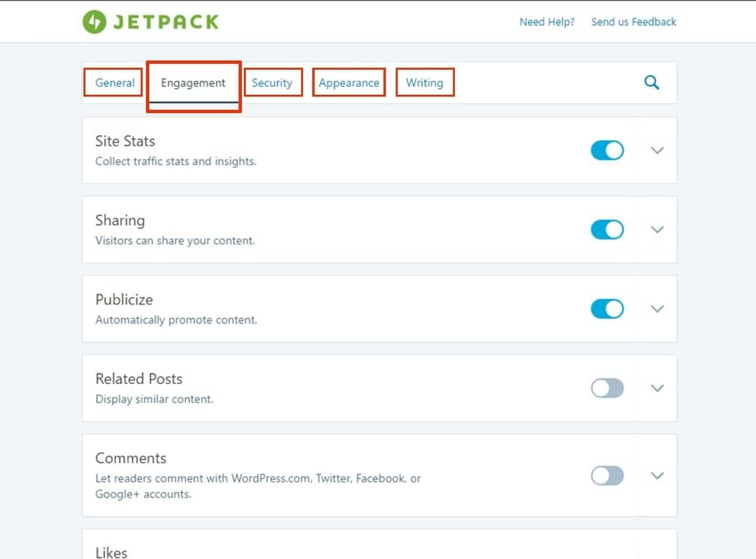The image size is (756, 559).
Task: Click the Jetpack logo icon
Action: pyautogui.click(x=95, y=22)
